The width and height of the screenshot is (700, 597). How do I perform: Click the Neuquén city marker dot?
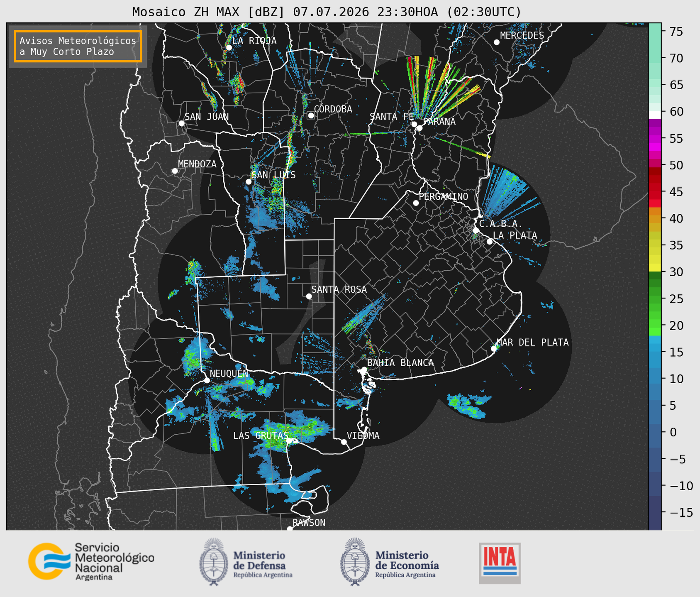tap(207, 380)
